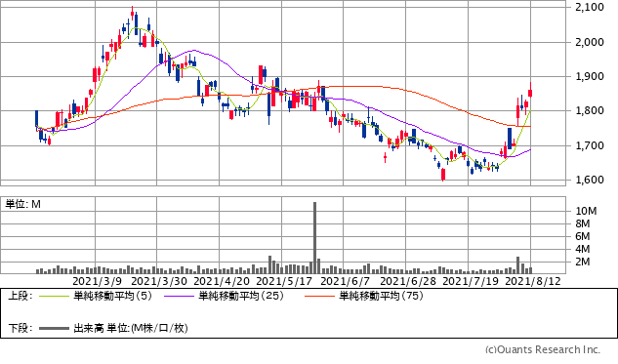618x364 pixels.
Task: Click the 単純移動平均(5) legend label
Action: [x=112, y=296]
